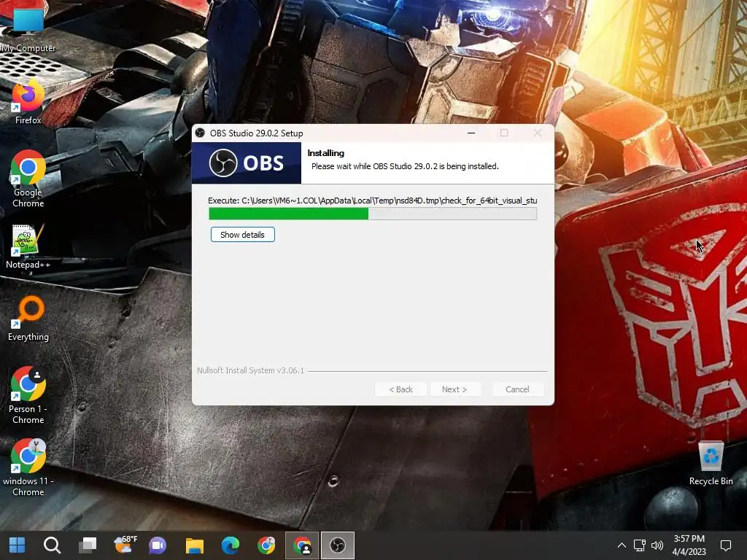Viewport: 747px width, 560px height.
Task: Open windows 11 - Chrome shortcut
Action: pyautogui.click(x=28, y=467)
